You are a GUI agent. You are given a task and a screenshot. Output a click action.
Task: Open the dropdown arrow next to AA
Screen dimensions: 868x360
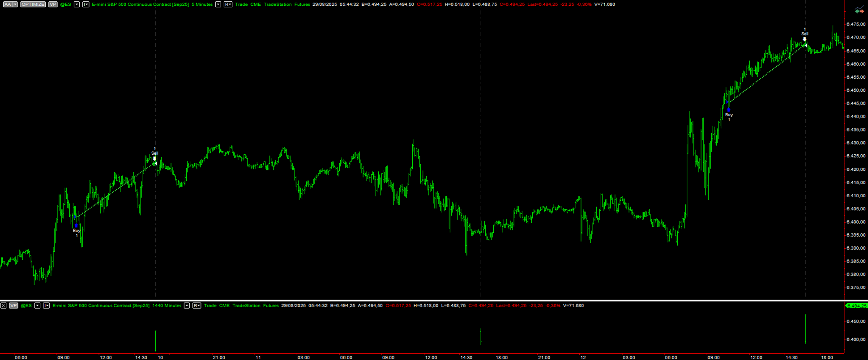[x=15, y=4]
